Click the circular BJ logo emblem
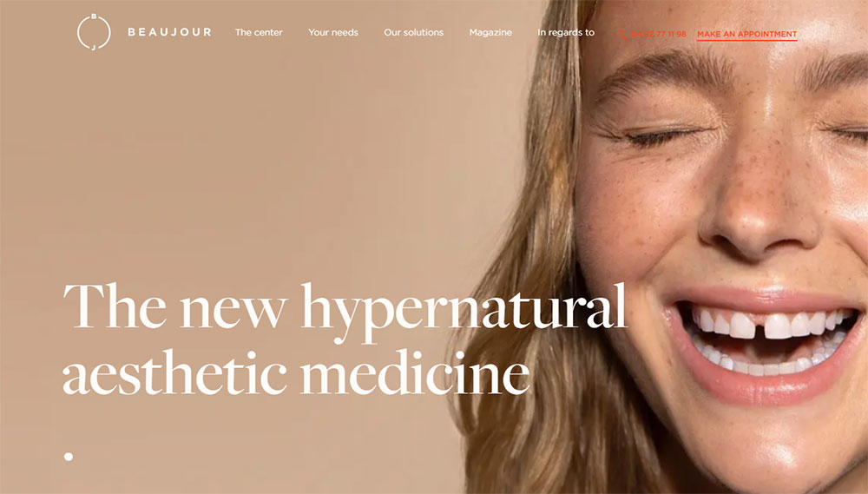This screenshot has height=494, width=868. point(94,32)
